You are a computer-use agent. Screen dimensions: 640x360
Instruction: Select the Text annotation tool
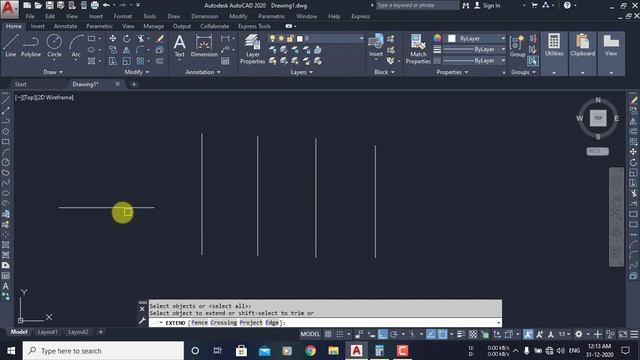point(180,46)
